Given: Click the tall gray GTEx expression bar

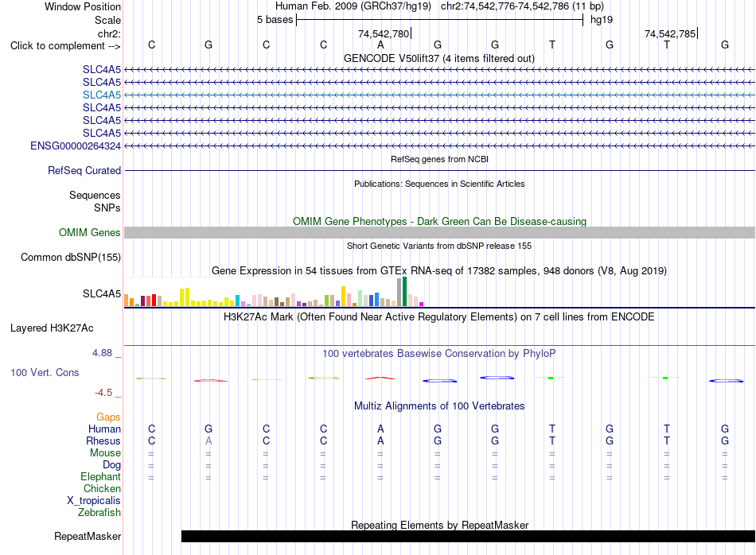Looking at the screenshot, I should point(399,293).
